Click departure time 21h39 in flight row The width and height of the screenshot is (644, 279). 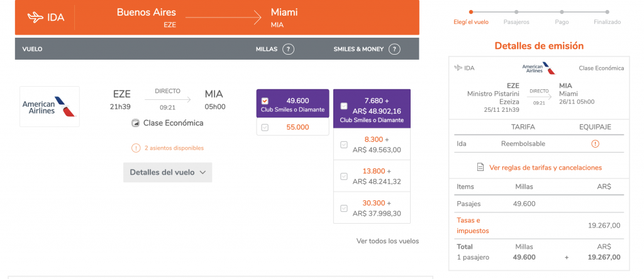point(121,107)
